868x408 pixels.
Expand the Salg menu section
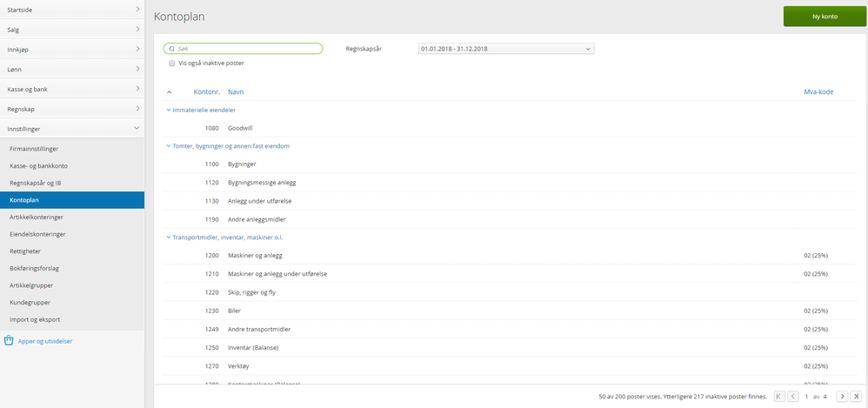click(x=72, y=30)
